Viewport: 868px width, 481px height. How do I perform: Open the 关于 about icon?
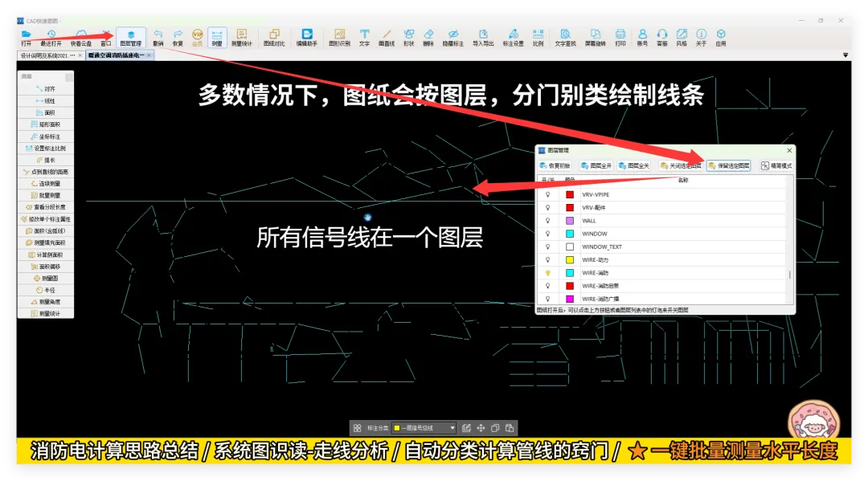pyautogui.click(x=702, y=38)
